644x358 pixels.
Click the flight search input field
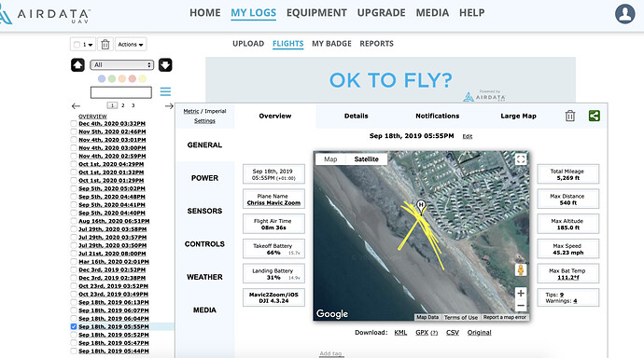tap(121, 92)
